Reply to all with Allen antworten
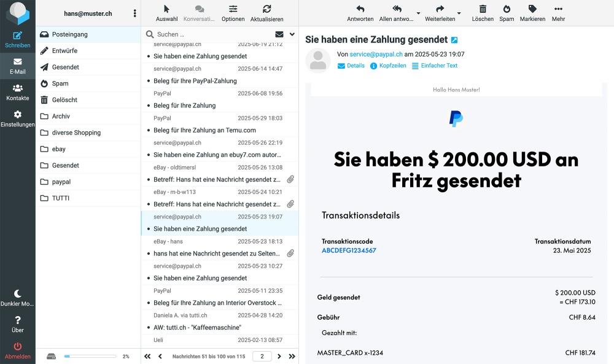The image size is (614, 364). 396,14
